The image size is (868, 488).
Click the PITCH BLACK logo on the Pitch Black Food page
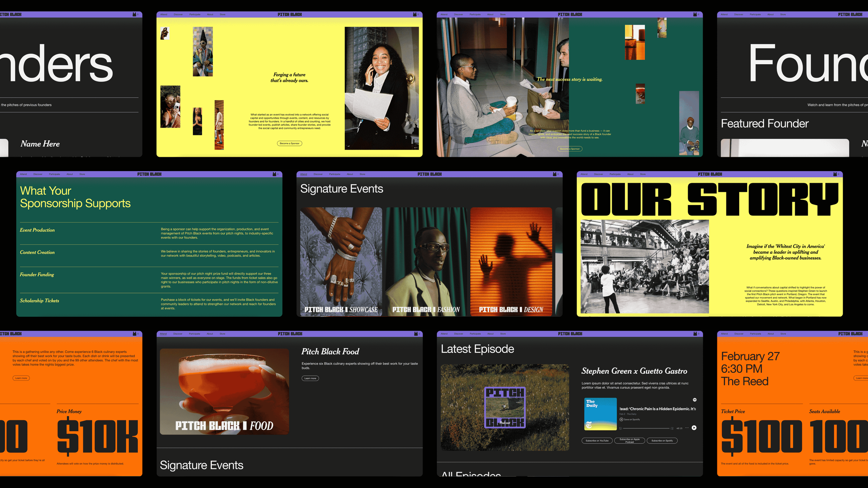(x=290, y=334)
